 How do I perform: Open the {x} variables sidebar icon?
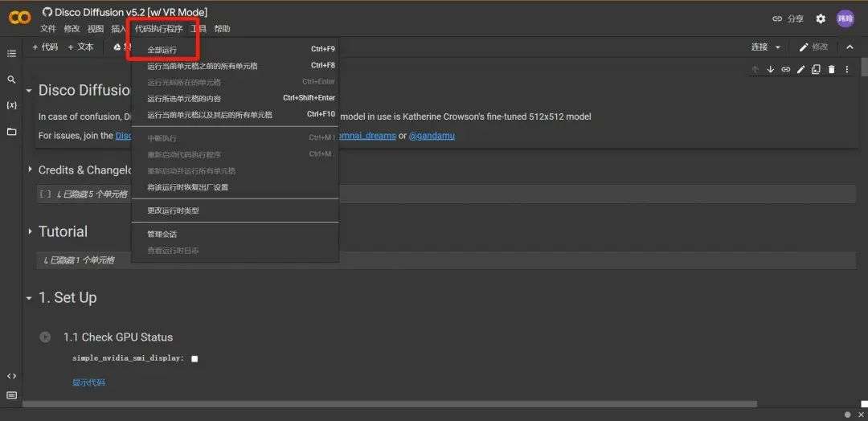(11, 105)
